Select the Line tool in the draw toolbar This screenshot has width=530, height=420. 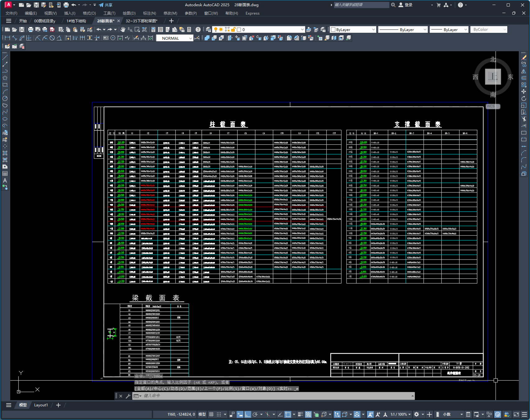(x=5, y=57)
